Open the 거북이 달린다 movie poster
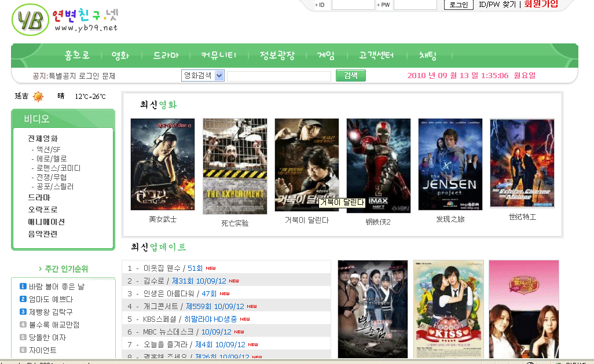Image resolution: width=594 pixels, height=364 pixels. tap(307, 165)
